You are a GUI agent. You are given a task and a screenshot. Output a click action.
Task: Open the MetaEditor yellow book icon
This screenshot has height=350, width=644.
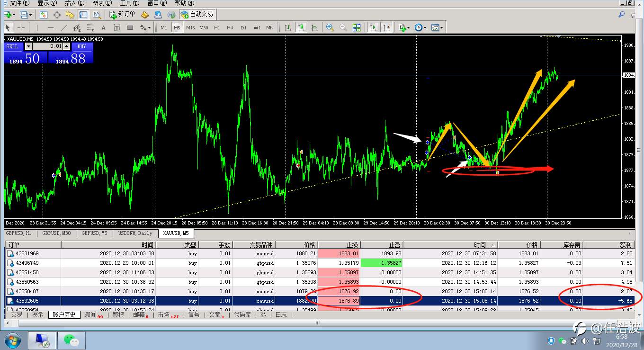(x=145, y=15)
